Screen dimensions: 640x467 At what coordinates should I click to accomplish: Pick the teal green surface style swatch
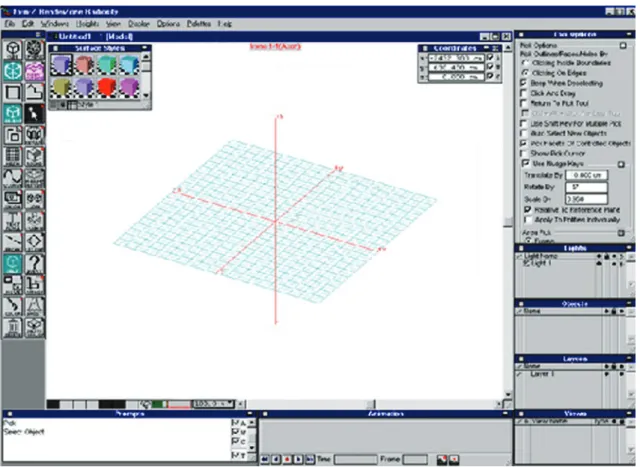(107, 65)
